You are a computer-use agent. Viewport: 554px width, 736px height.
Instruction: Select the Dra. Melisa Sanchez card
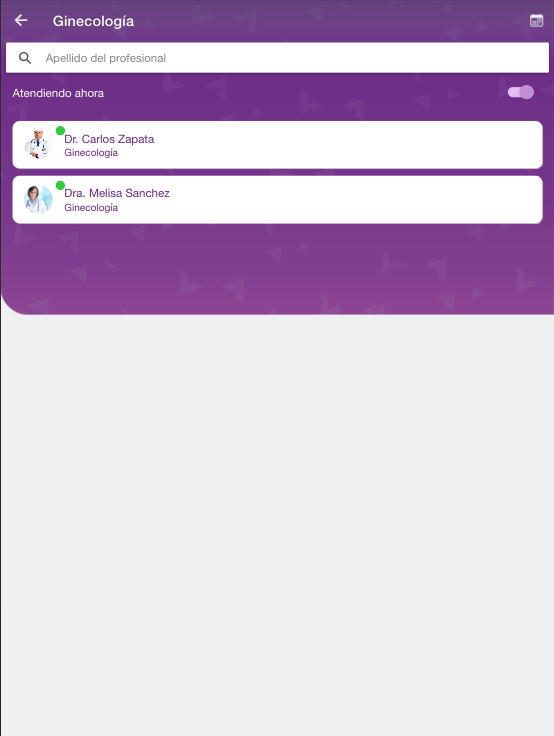point(277,199)
